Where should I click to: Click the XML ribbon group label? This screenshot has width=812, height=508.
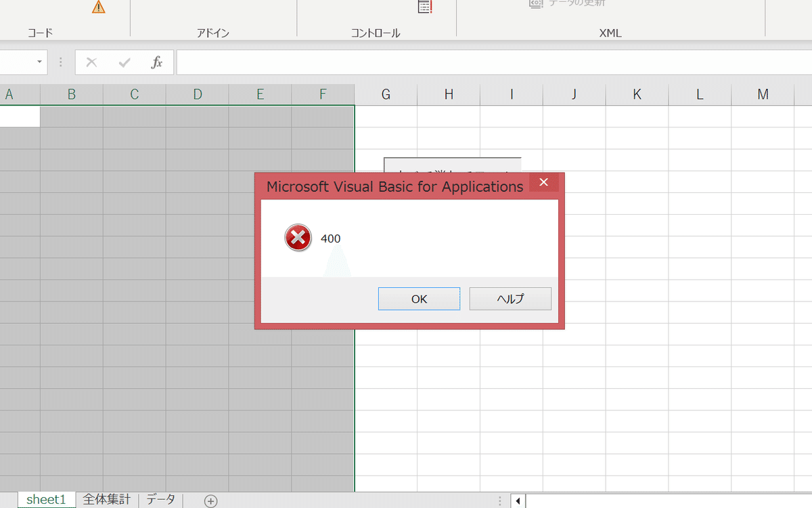coord(610,33)
